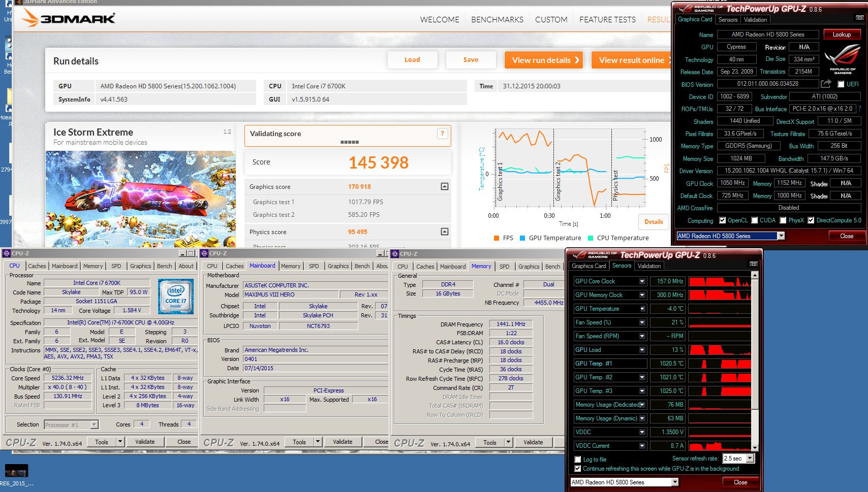Open card selector in GPU-Z Graphics Card window
This screenshot has width=868, height=492.
[x=781, y=236]
